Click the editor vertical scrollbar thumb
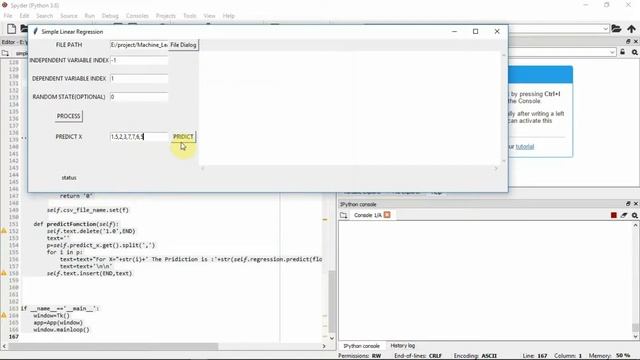The width and height of the screenshot is (640, 360). coord(332,301)
